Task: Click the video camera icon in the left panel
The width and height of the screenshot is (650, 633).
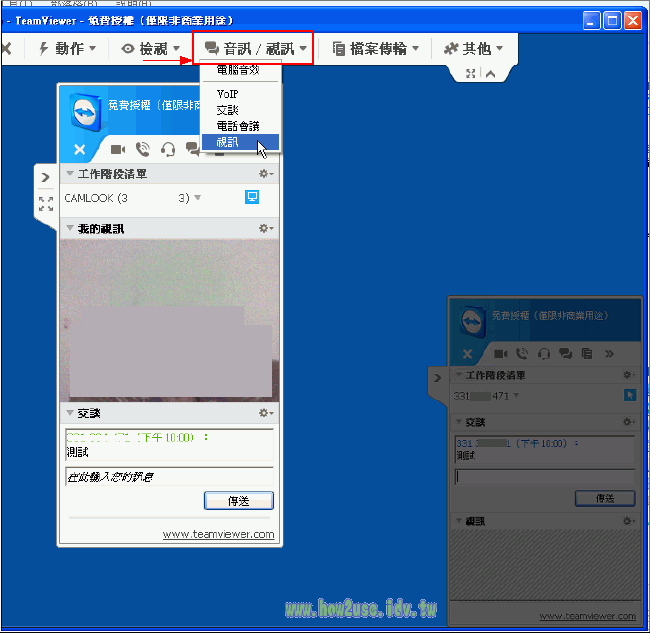Action: 118,150
